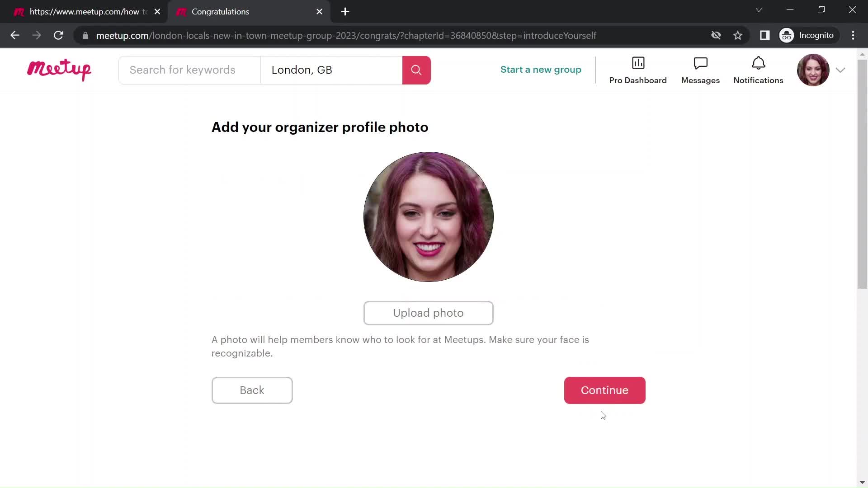This screenshot has width=868, height=488.
Task: Click the Upload photo button
Action: coord(428,313)
